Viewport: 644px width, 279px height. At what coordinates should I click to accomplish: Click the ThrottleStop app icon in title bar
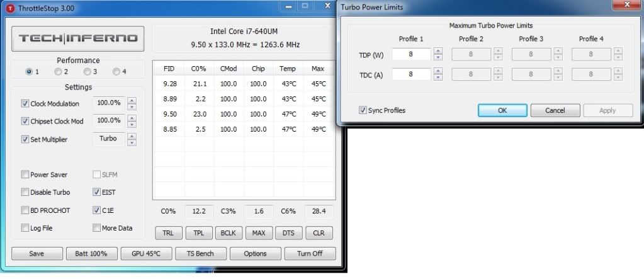pos(10,8)
